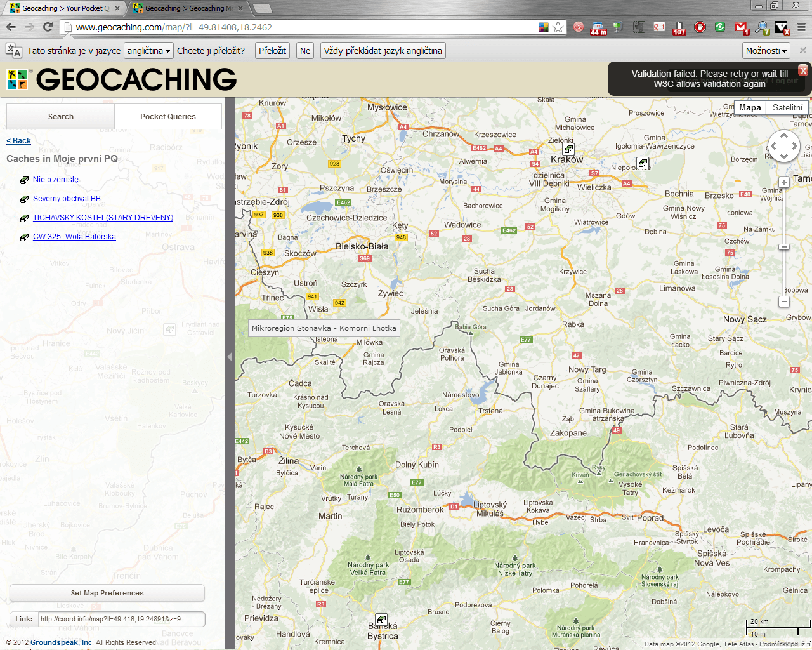This screenshot has width=812, height=650.
Task: Click Vždy překládat jazyk angličtina button
Action: coord(383,51)
